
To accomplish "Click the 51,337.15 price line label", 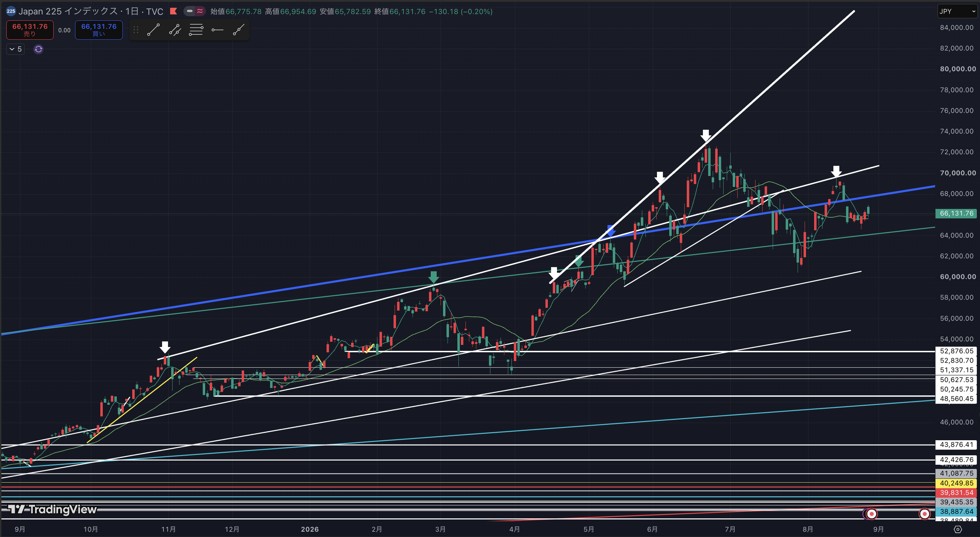I will click(x=956, y=370).
